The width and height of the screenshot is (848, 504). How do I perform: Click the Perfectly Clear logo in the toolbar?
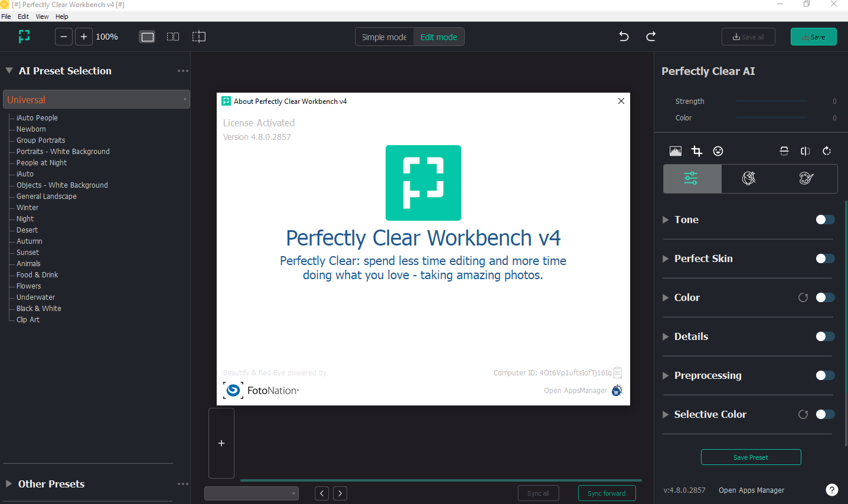(x=24, y=37)
